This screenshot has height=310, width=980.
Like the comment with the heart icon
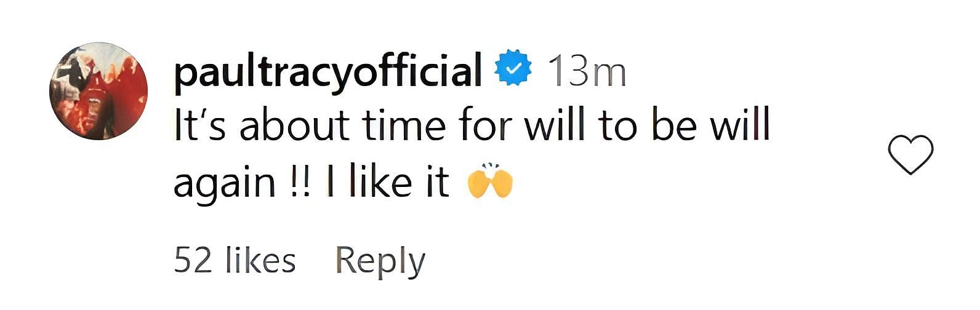click(x=911, y=155)
